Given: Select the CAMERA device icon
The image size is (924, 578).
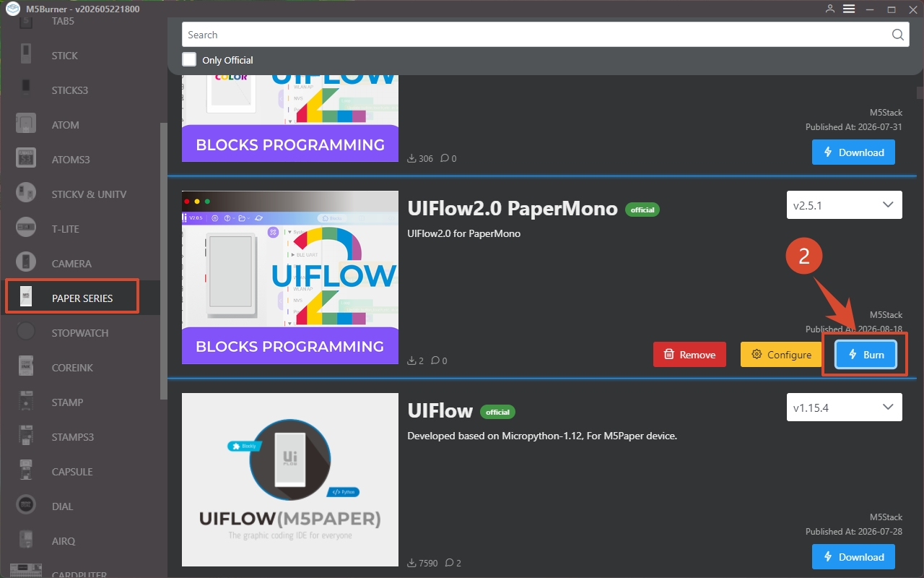Looking at the screenshot, I should (26, 263).
